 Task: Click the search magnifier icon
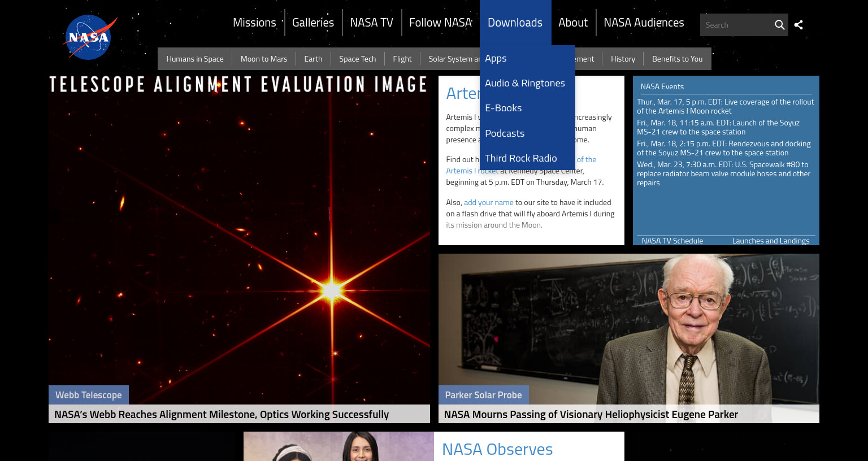point(779,25)
